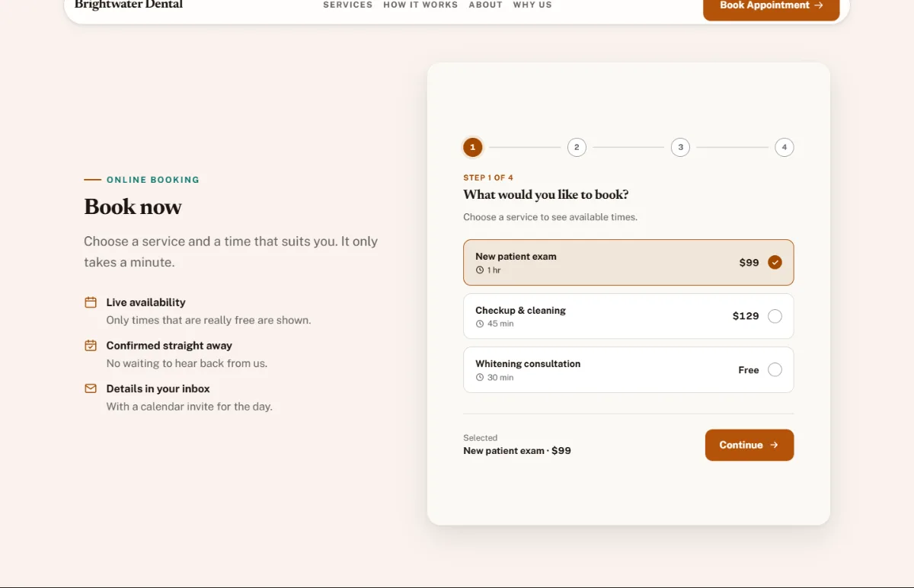Select the Checkup & cleaning radio button

775,316
